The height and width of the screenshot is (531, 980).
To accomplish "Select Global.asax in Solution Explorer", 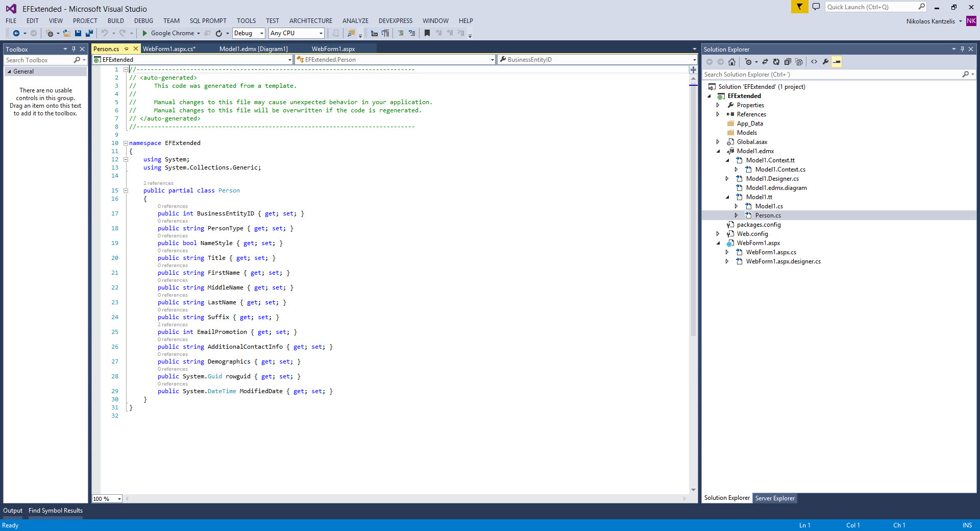I will [x=752, y=142].
